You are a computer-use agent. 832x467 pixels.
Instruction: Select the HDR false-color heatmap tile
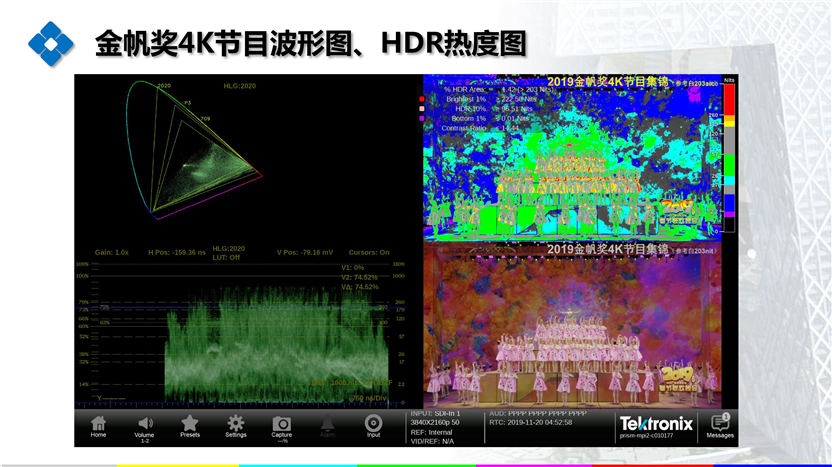pyautogui.click(x=570, y=160)
